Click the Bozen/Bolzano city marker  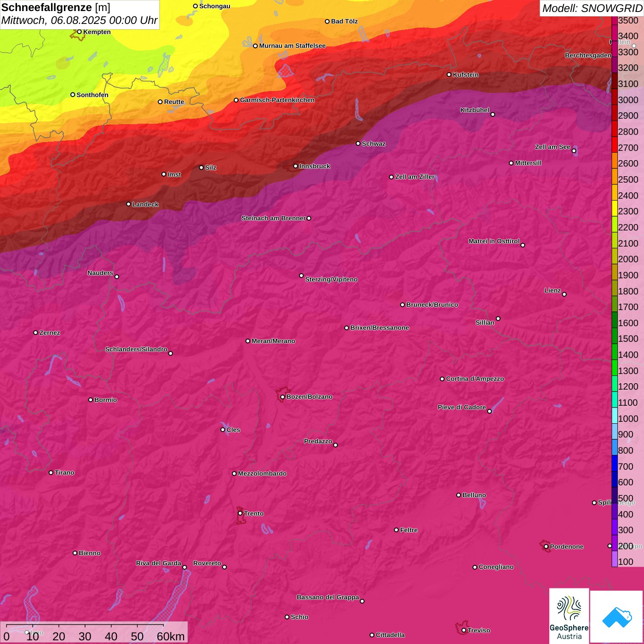(283, 397)
